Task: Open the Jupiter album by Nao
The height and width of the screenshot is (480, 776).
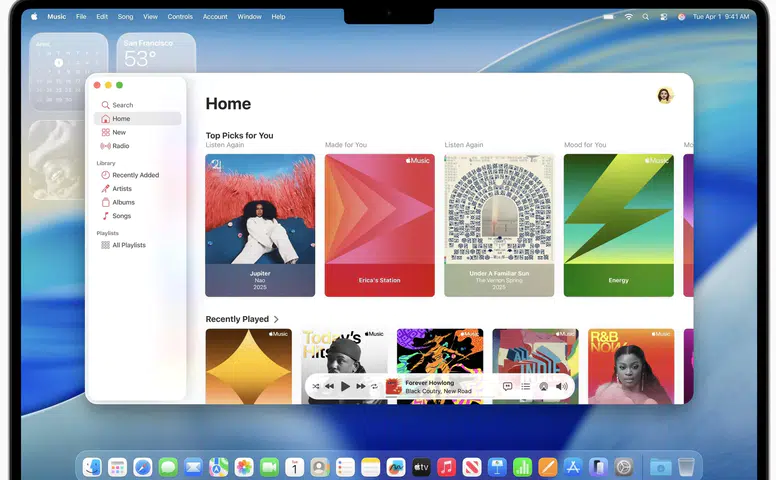Action: pyautogui.click(x=260, y=226)
